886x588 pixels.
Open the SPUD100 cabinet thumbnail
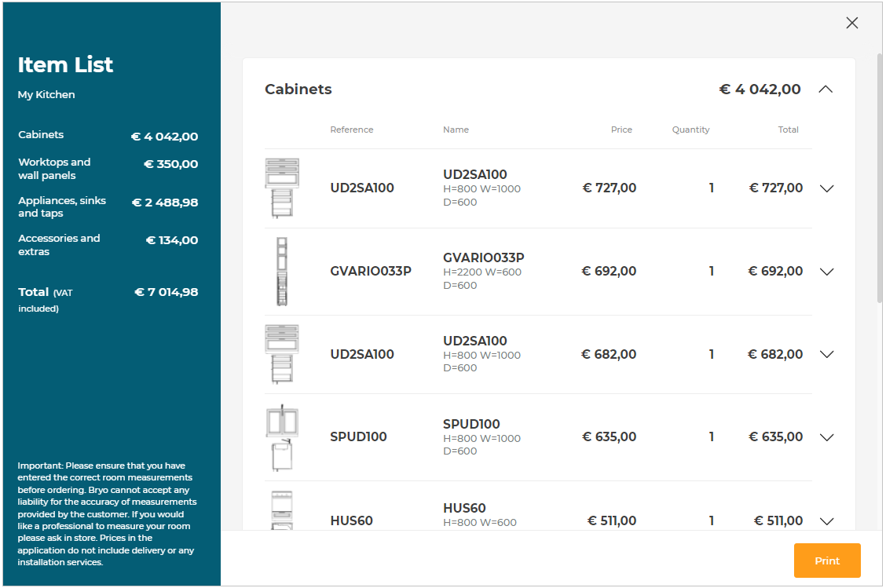[283, 436]
